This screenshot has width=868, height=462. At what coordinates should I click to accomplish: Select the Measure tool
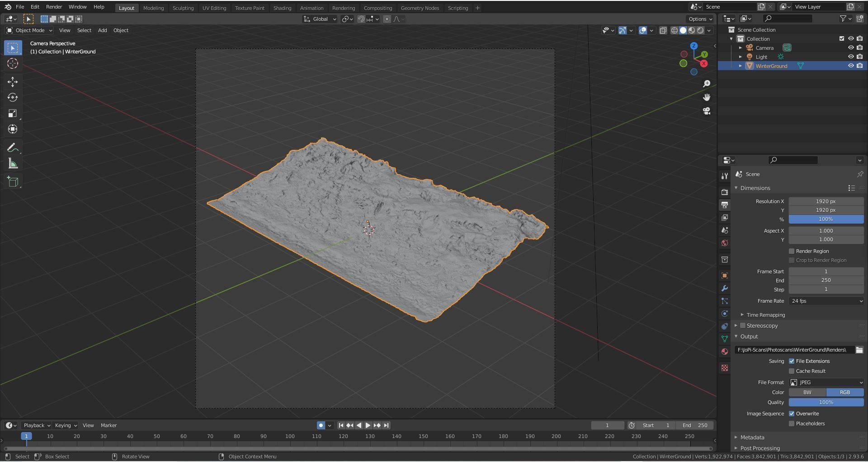13,164
